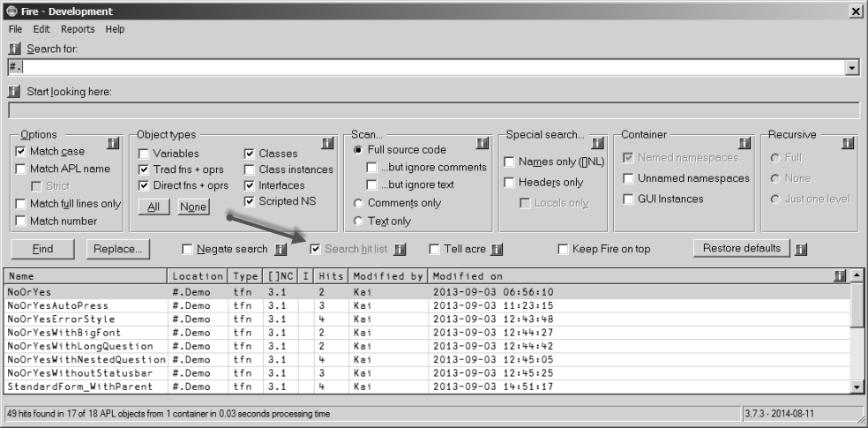
Task: Check ...but ignore text
Action: point(371,185)
